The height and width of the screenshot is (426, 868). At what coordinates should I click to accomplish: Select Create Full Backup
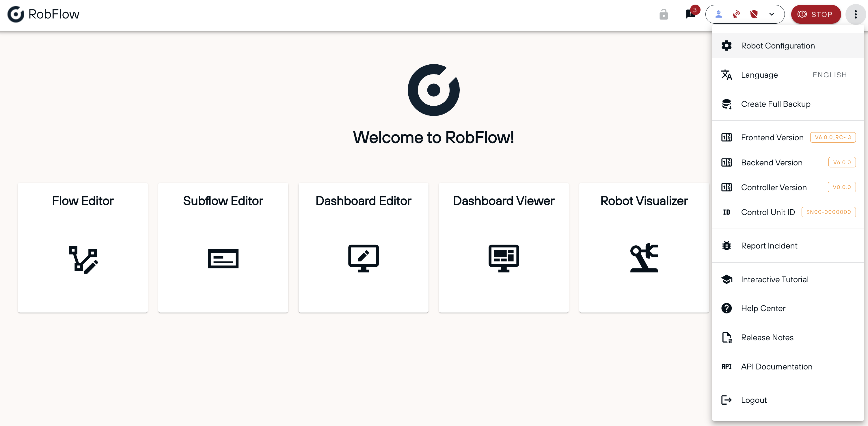coord(775,104)
